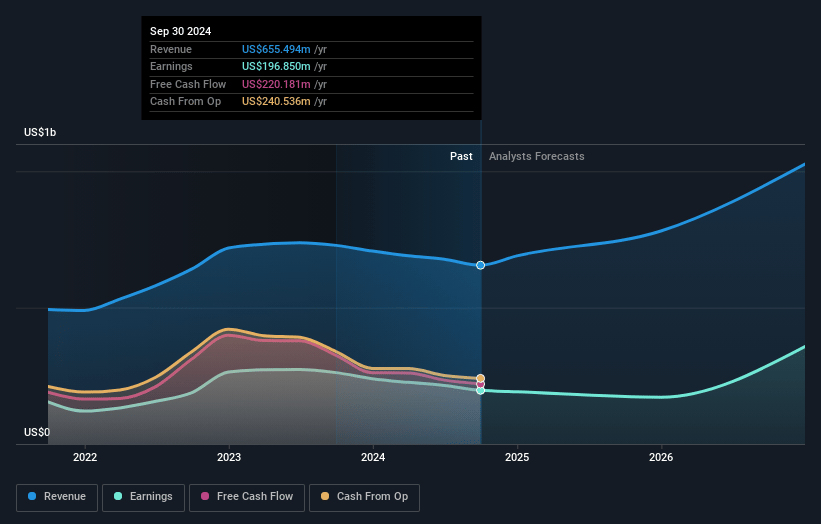
Task: Click the Free Cash Flow label in tooltip
Action: [188, 84]
